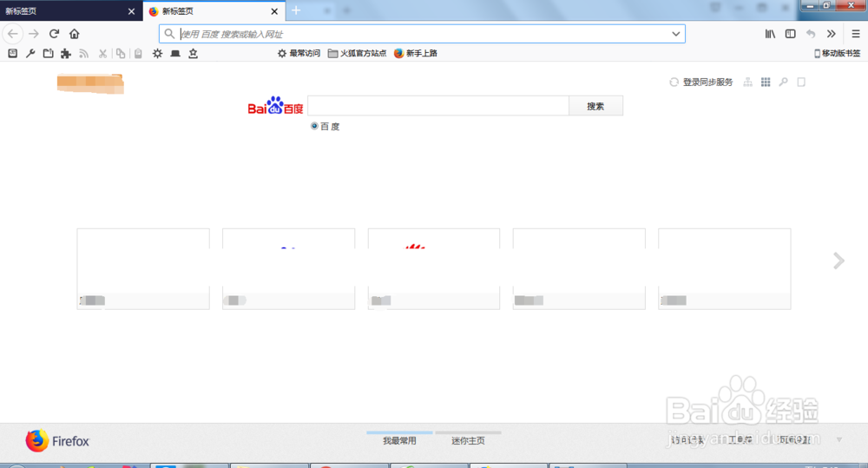Screen dimensions: 868x468
Task: Click the magnifier icon on the page
Action: (783, 82)
